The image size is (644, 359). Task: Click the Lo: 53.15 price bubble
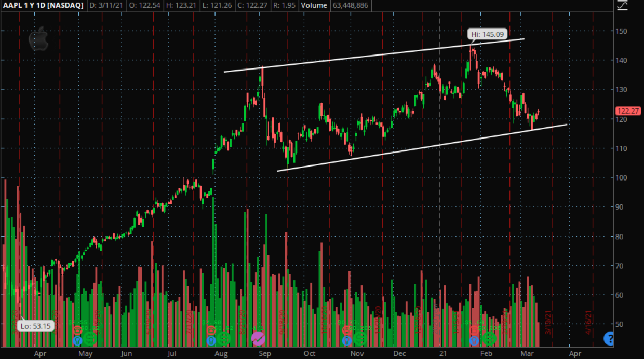[35, 326]
